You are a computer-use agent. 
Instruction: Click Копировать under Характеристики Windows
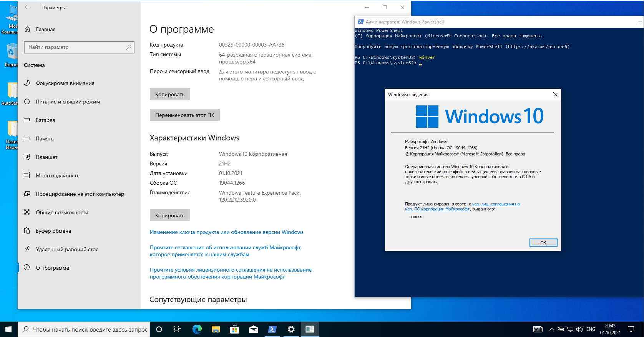(x=170, y=215)
